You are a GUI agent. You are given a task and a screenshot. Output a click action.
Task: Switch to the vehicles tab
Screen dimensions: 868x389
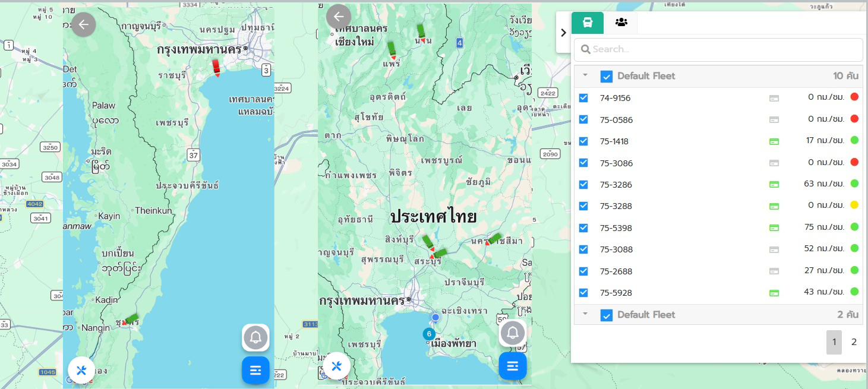click(x=587, y=23)
